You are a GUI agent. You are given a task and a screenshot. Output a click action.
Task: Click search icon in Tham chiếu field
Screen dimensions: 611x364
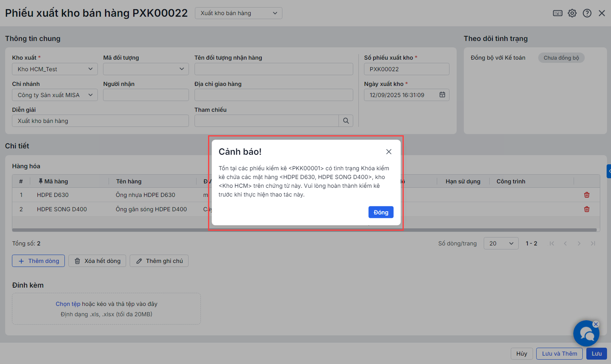(x=346, y=121)
